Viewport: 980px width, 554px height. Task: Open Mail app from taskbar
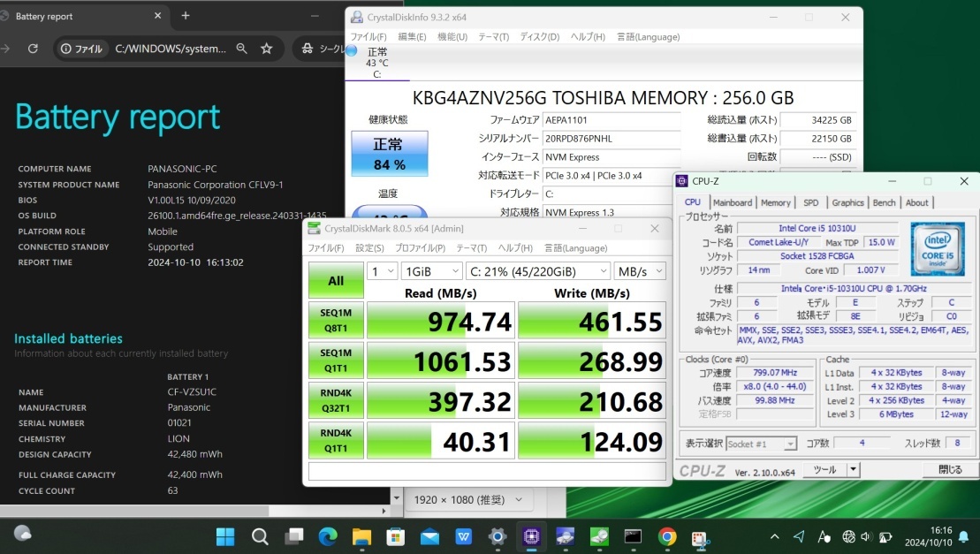[x=429, y=536]
